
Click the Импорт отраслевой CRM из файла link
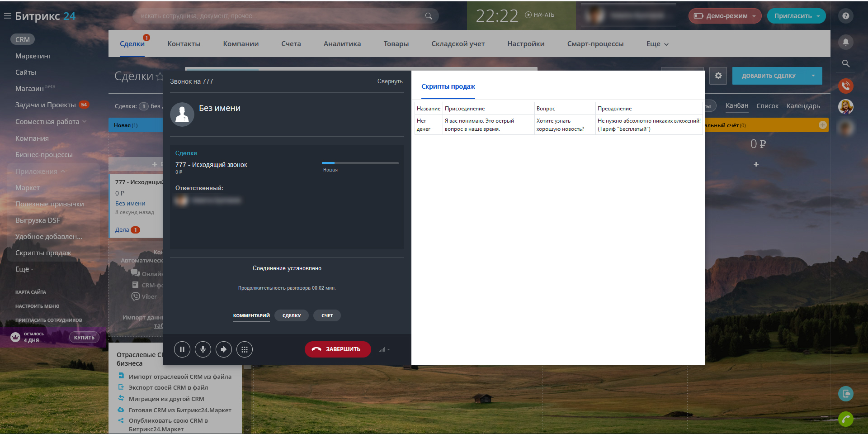180,377
